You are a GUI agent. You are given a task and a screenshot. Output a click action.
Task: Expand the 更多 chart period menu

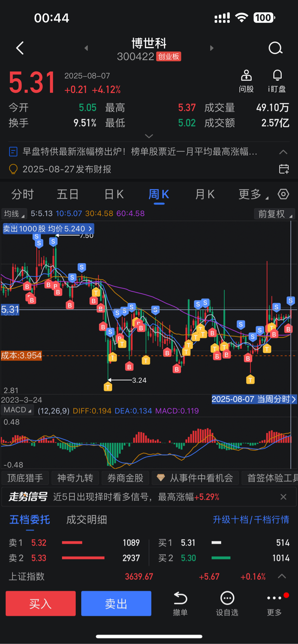coord(253,194)
